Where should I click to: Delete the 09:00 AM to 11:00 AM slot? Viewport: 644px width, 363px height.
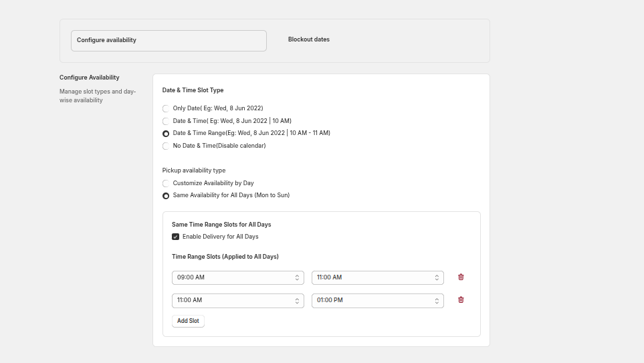(461, 277)
